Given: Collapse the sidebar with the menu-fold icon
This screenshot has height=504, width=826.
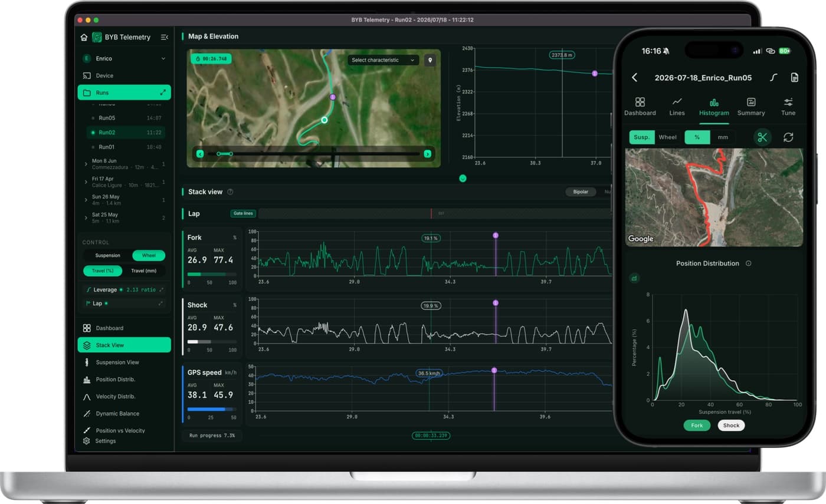Looking at the screenshot, I should click(164, 37).
